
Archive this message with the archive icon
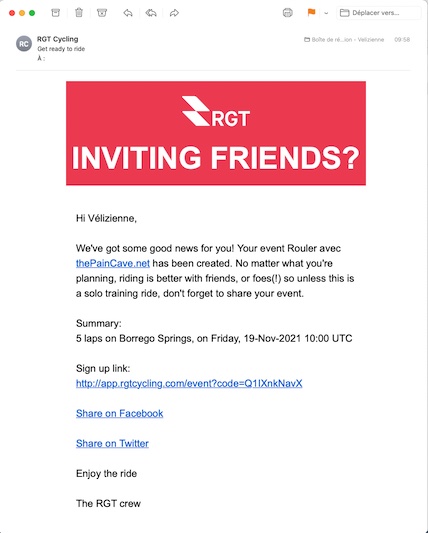tap(55, 13)
